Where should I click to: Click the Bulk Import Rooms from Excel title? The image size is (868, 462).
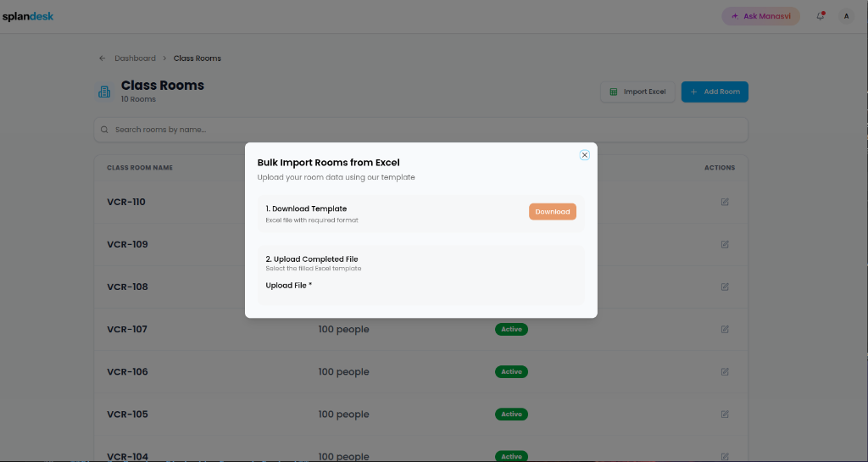[328, 163]
